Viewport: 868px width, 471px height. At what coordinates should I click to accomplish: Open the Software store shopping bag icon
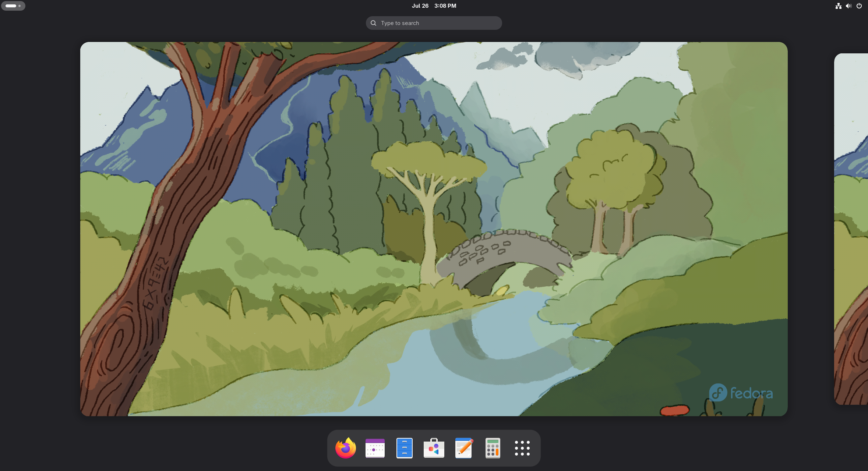pyautogui.click(x=434, y=448)
